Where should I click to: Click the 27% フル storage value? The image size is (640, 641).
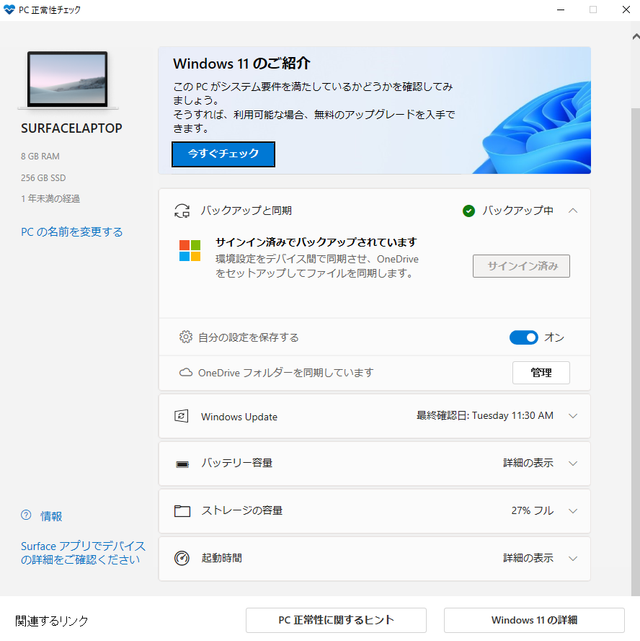[532, 511]
